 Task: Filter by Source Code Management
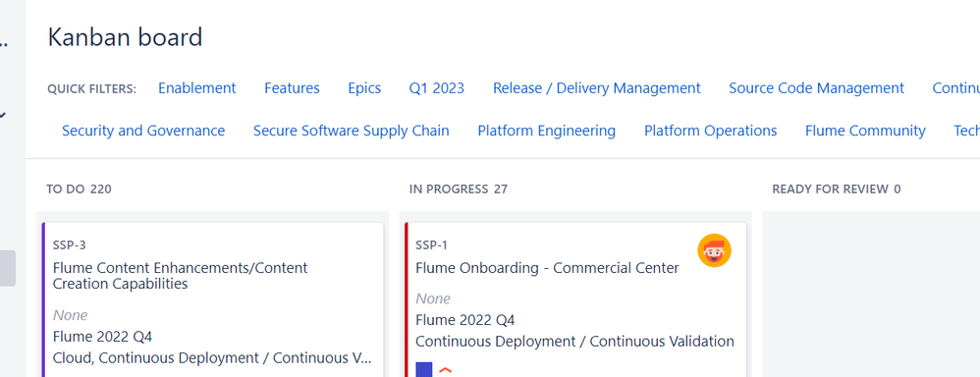[816, 88]
